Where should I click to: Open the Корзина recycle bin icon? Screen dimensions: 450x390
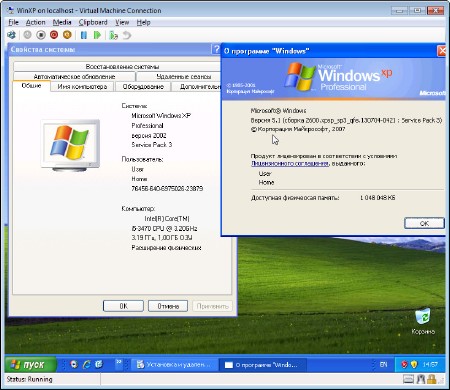point(423,321)
